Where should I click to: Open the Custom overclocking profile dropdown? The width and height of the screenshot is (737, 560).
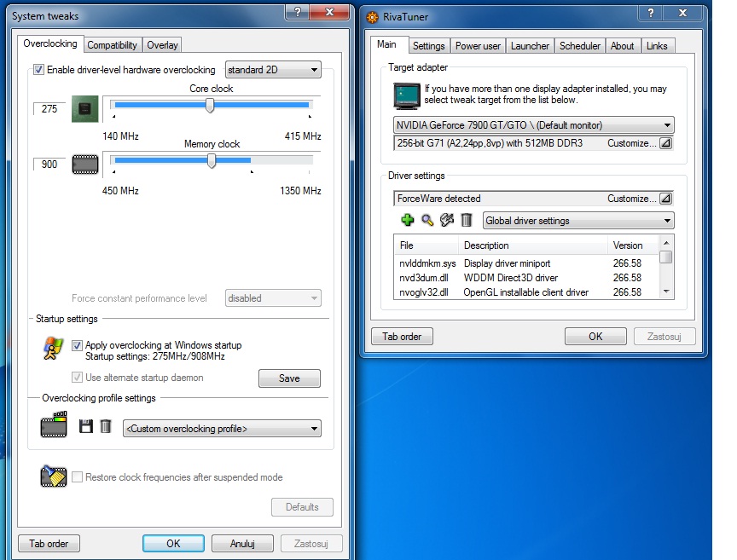pyautogui.click(x=222, y=429)
